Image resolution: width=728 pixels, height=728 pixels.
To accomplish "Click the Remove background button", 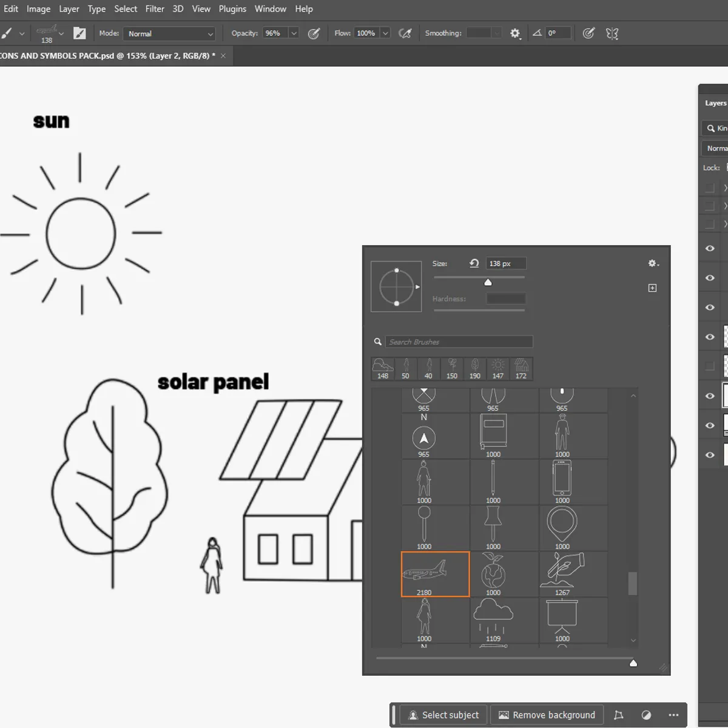I will click(x=547, y=715).
